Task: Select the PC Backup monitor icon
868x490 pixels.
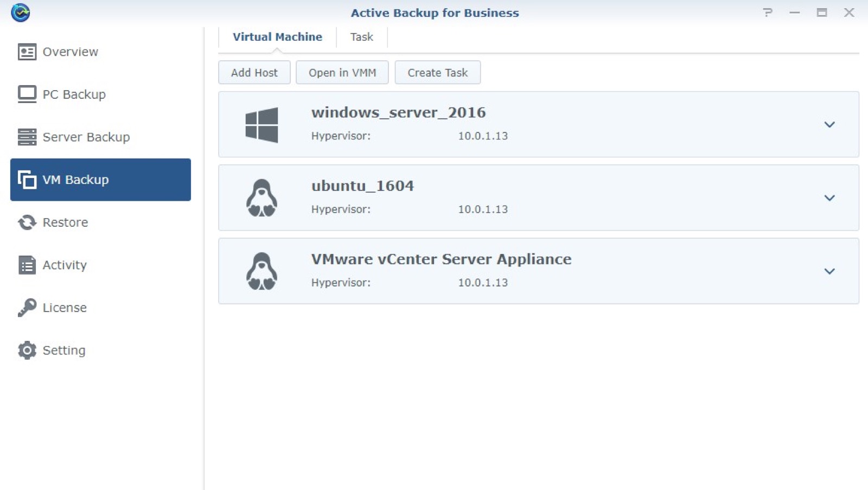Action: [x=27, y=94]
